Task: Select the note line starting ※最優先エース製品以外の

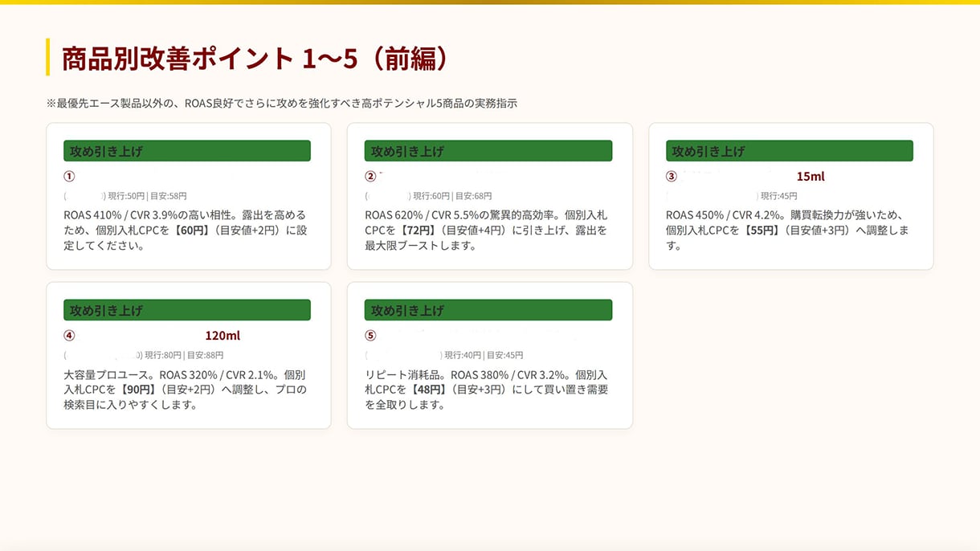Action: tap(282, 103)
